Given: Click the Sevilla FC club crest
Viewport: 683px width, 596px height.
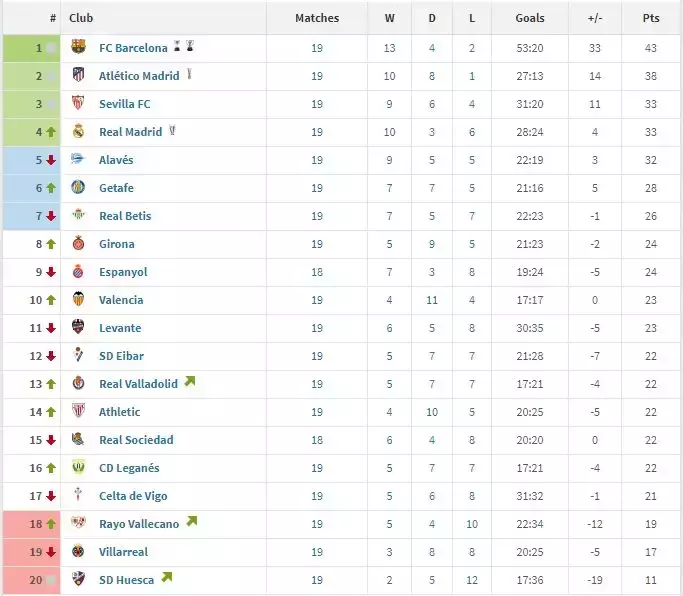Looking at the screenshot, I should coord(79,104).
